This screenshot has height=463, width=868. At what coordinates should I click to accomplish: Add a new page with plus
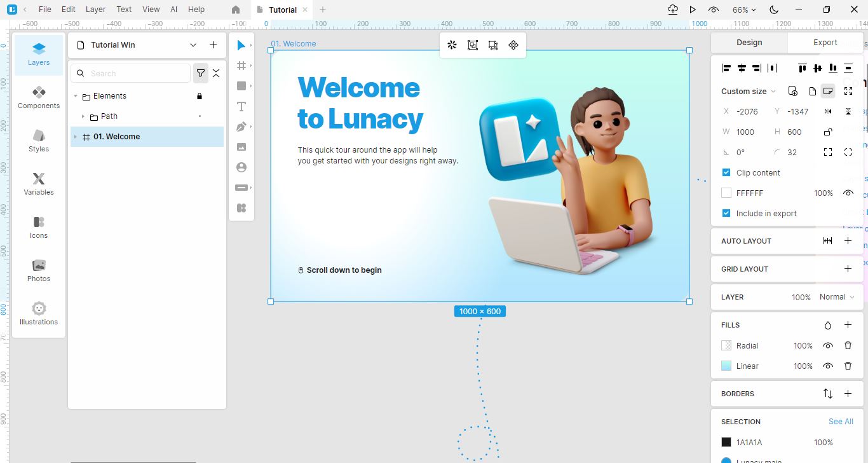tap(214, 45)
